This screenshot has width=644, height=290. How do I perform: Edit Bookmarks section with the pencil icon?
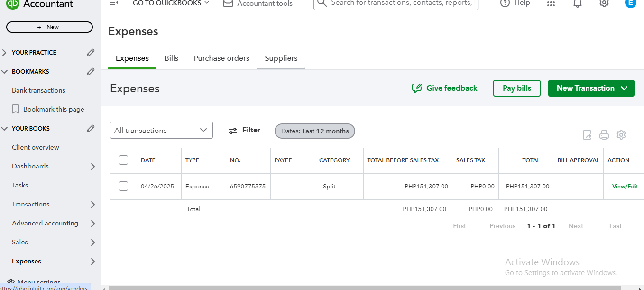91,72
